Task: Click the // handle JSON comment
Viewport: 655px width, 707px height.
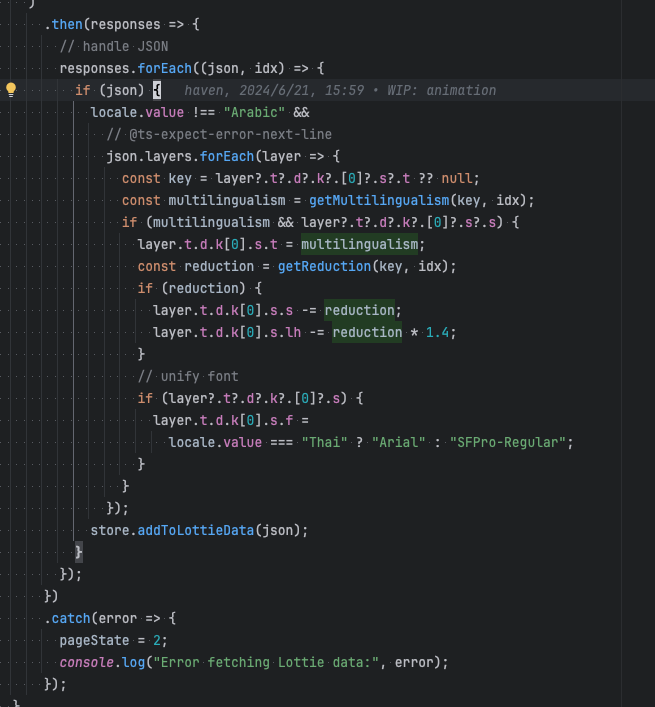Action: (x=114, y=46)
